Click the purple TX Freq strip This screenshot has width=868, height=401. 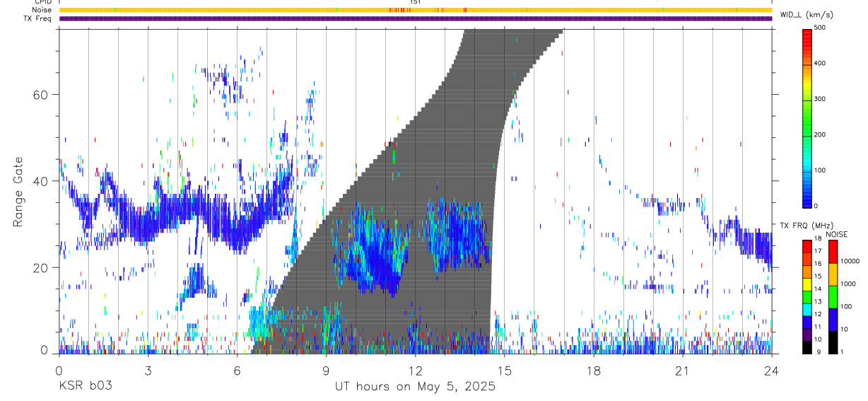coord(415,18)
